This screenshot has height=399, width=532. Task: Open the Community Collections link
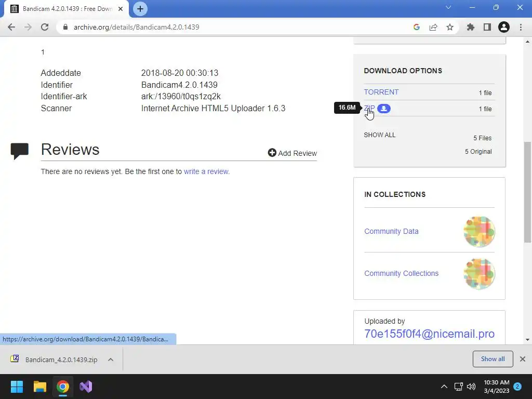(x=402, y=273)
